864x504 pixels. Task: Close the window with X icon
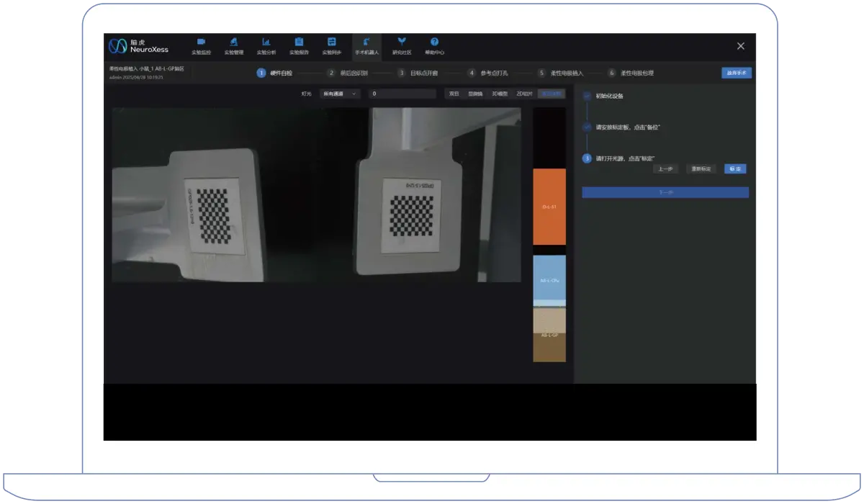tap(740, 46)
